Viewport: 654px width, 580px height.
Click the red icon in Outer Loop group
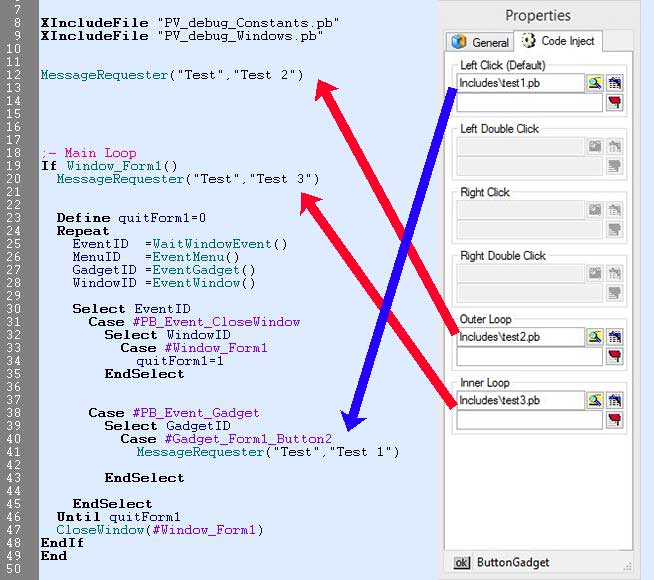pyautogui.click(x=615, y=357)
